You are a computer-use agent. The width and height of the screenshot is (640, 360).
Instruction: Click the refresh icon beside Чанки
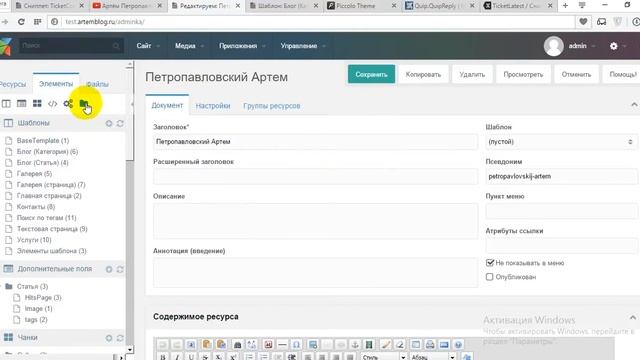click(x=120, y=338)
